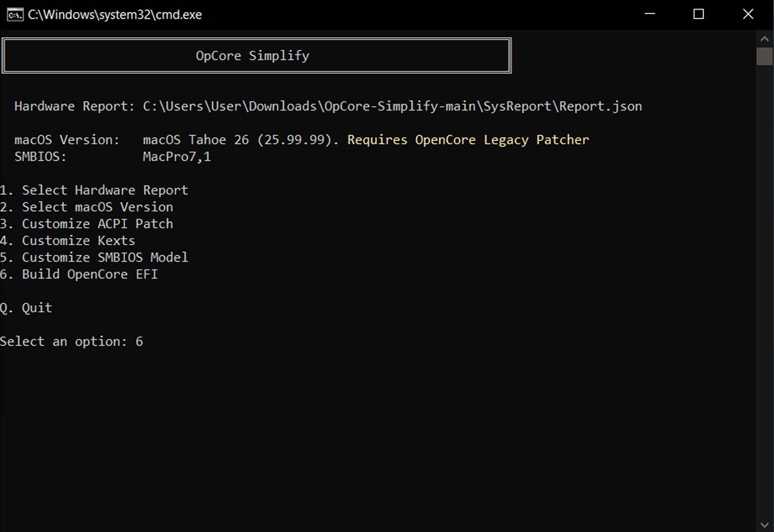Click option 6 Build OpenCore EFI

point(79,274)
